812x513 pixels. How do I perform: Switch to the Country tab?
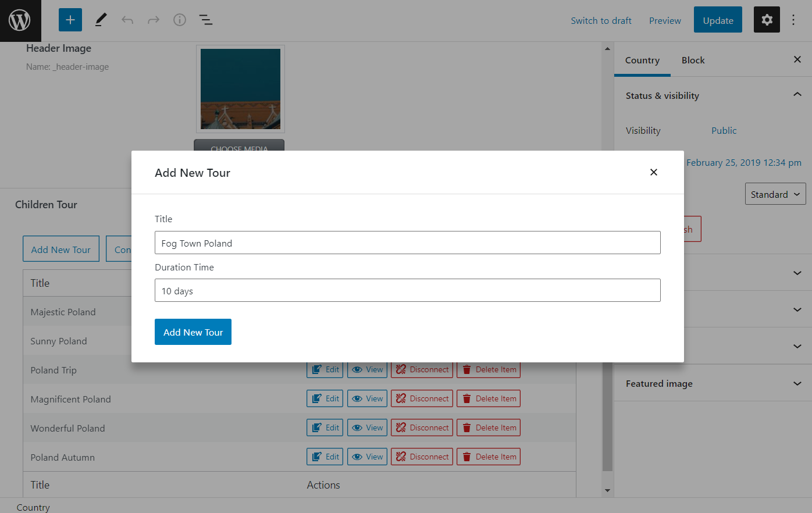[x=642, y=60]
